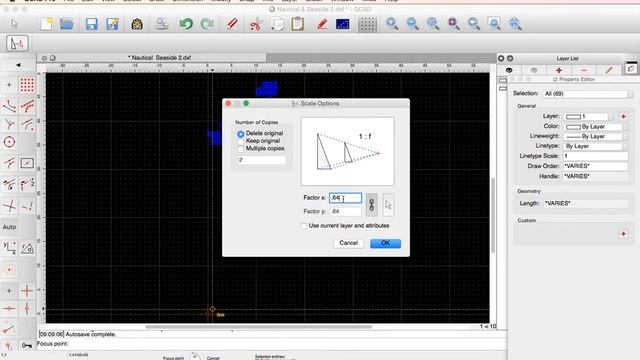This screenshot has height=360, width=640.
Task: Select the snap center circle icon
Action: coord(9,142)
